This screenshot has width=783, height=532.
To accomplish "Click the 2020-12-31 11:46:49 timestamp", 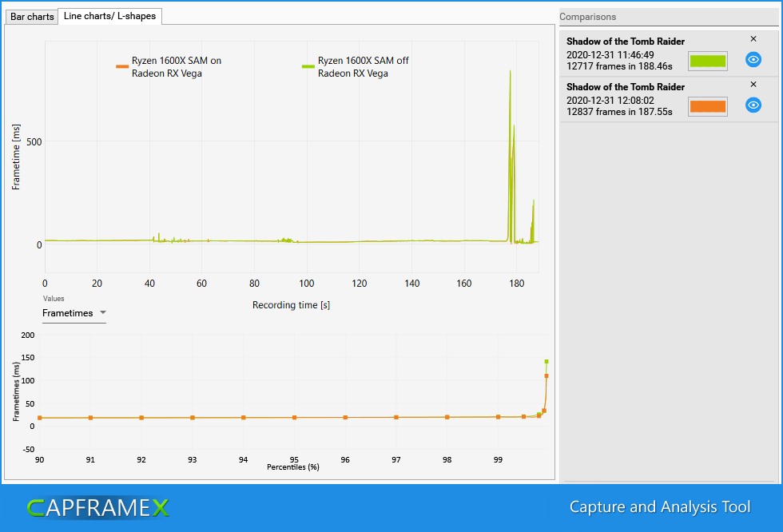I will pyautogui.click(x=610, y=55).
